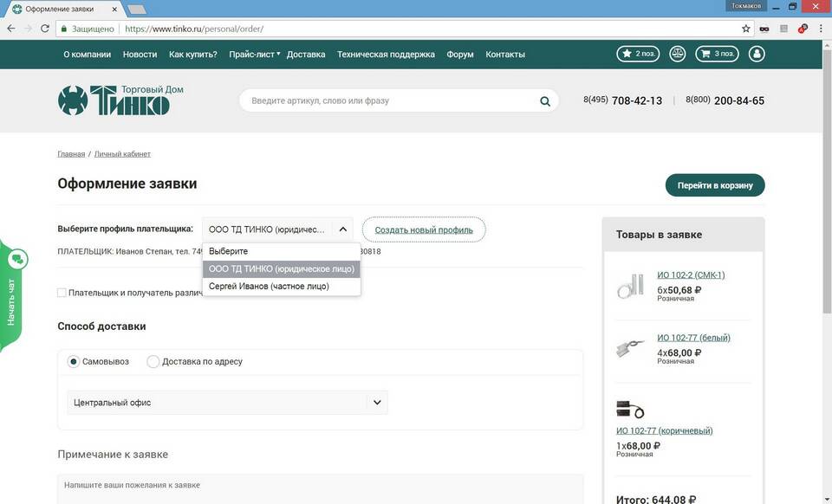Image resolution: width=832 pixels, height=504 pixels.
Task: Collapse the payer profile dropdown
Action: [343, 229]
